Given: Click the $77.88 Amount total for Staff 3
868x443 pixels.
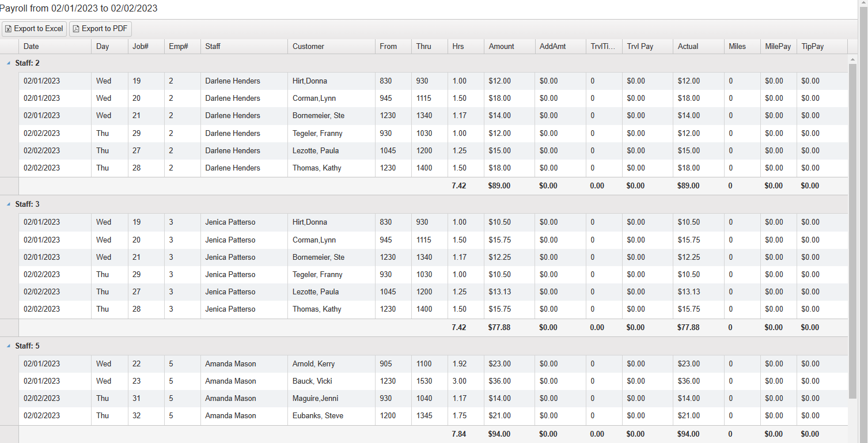Looking at the screenshot, I should click(x=499, y=328).
